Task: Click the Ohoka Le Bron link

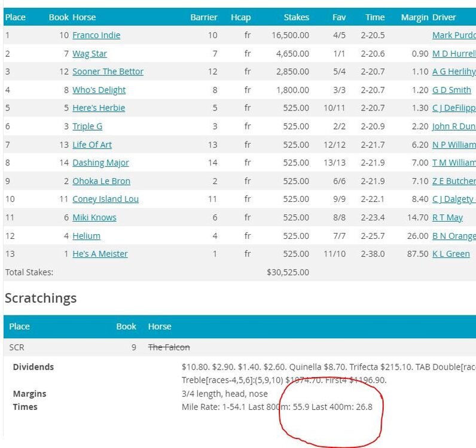Action: [x=101, y=181]
